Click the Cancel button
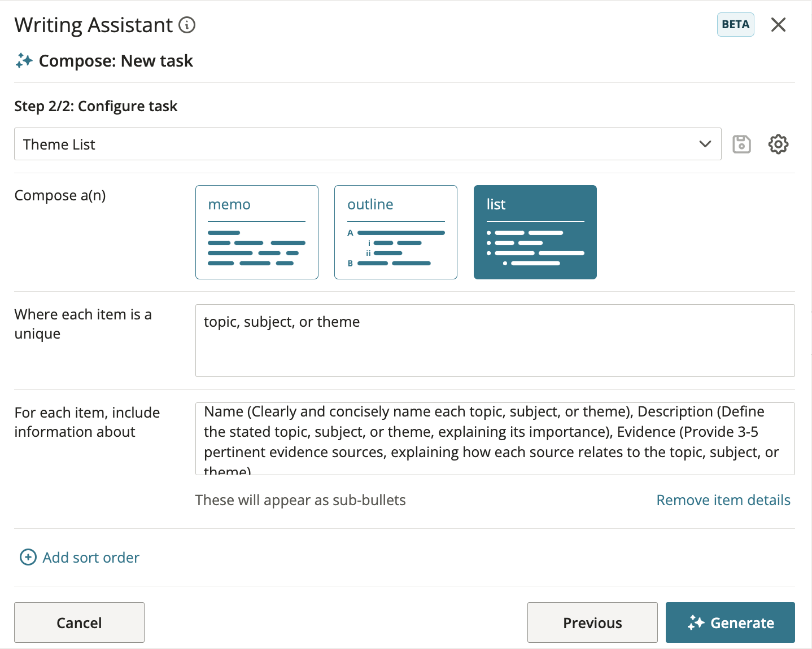The height and width of the screenshot is (649, 812). 79,622
